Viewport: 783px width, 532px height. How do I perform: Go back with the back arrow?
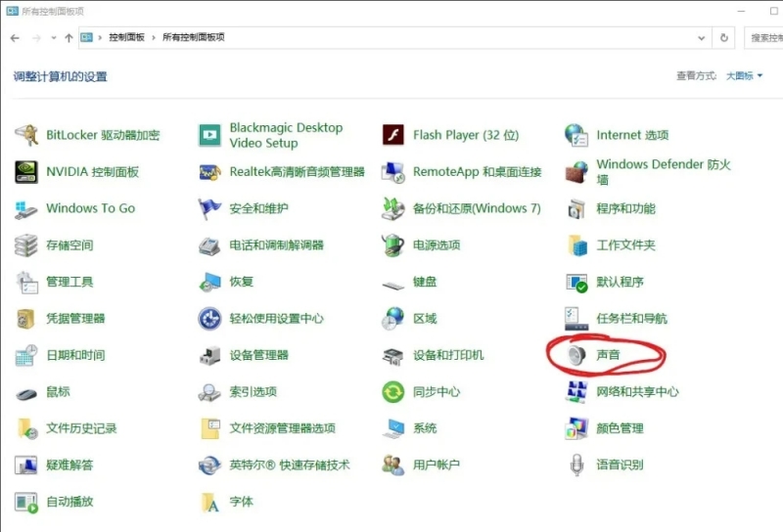[15, 38]
